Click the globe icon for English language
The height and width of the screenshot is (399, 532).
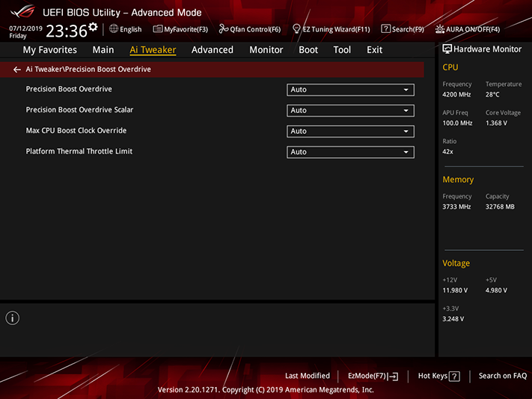click(114, 29)
